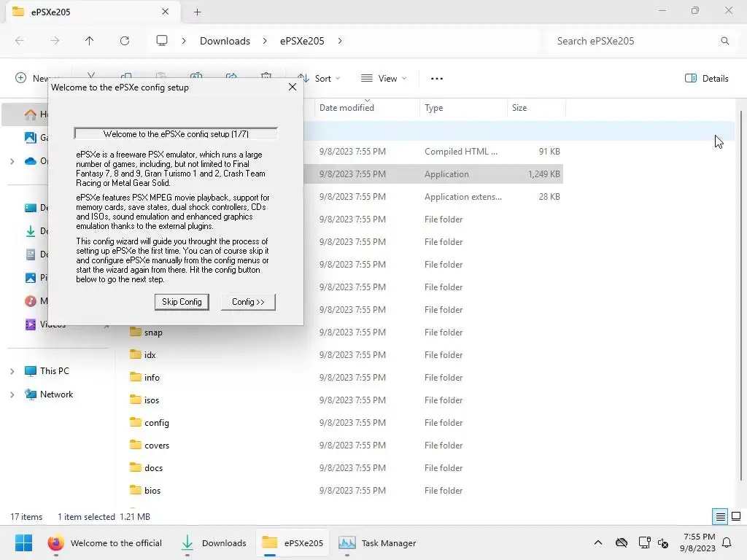The image size is (747, 560).
Task: Select Downloads in the breadcrumb path
Action: [x=225, y=41]
